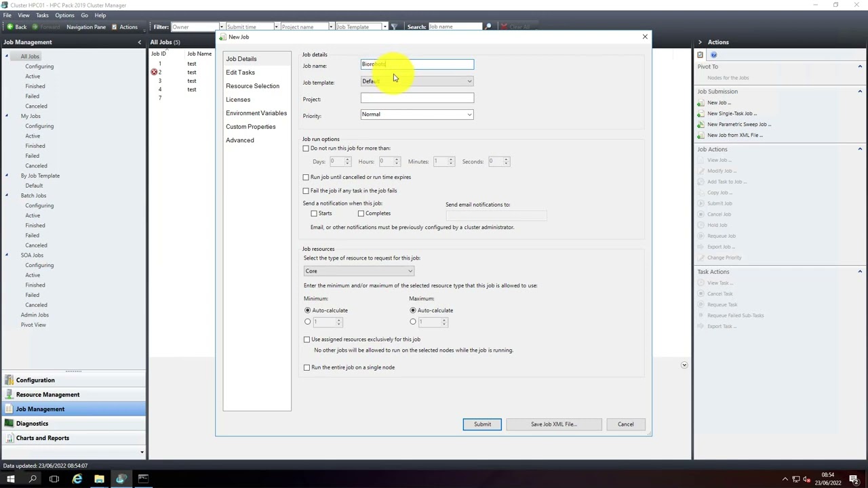Collapse the Job Submission section

pyautogui.click(x=860, y=91)
